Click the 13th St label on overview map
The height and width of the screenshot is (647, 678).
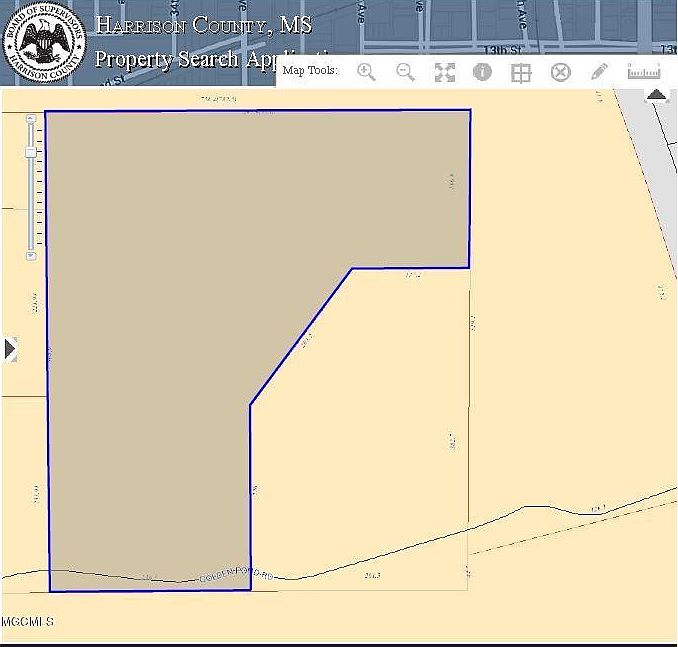pyautogui.click(x=502, y=50)
